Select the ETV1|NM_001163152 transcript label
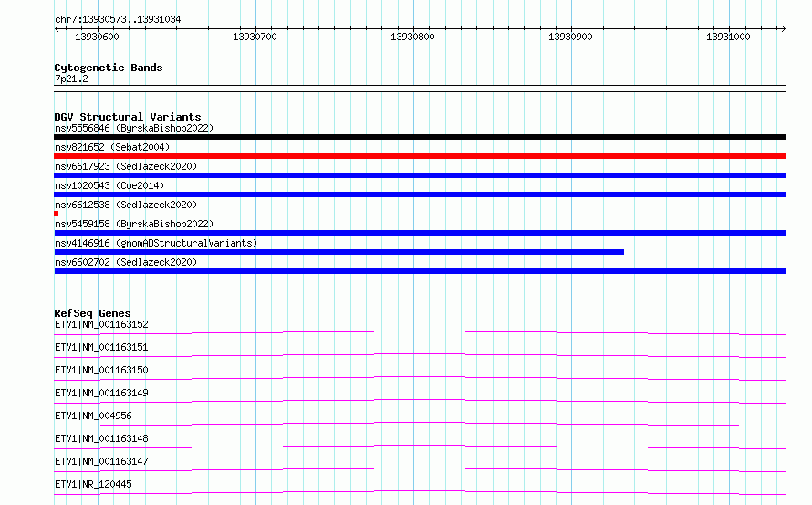The height and width of the screenshot is (505, 812). [x=101, y=324]
